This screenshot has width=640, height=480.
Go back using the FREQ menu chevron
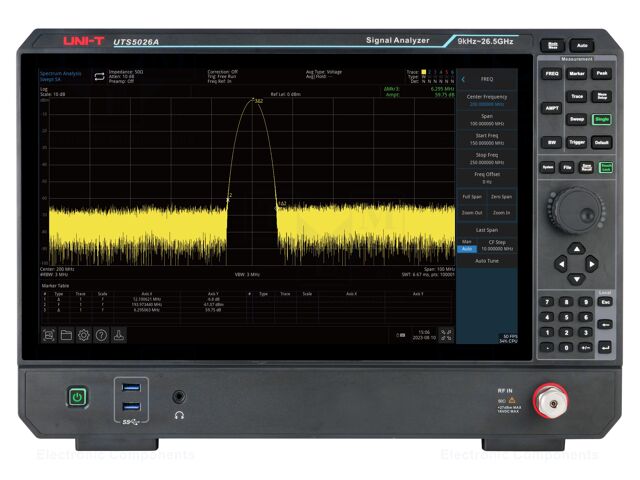click(463, 79)
